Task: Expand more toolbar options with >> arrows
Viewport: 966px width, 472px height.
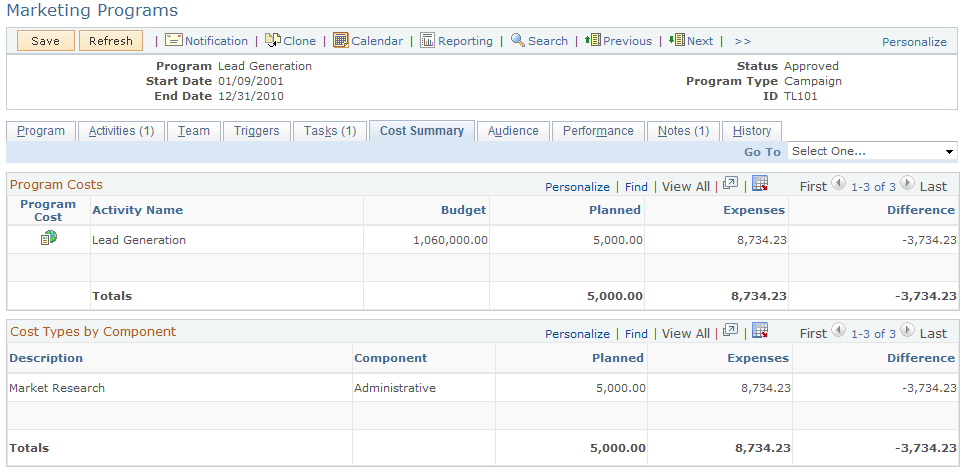Action: (x=742, y=42)
